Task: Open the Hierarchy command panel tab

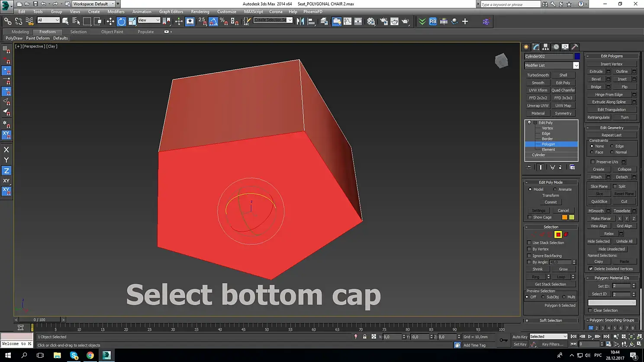Action: tap(546, 47)
